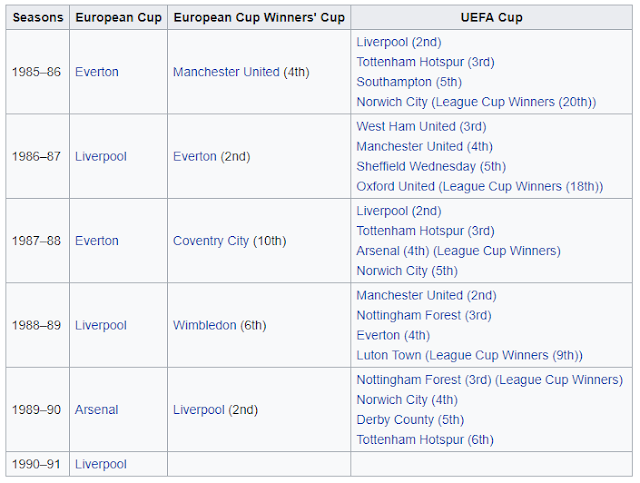Open Coventry City (10th) link

click(229, 241)
